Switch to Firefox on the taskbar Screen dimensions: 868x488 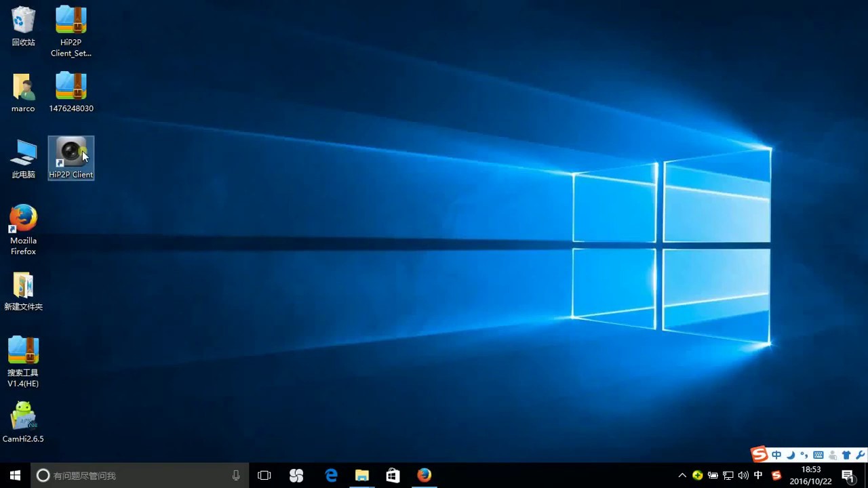pyautogui.click(x=425, y=476)
